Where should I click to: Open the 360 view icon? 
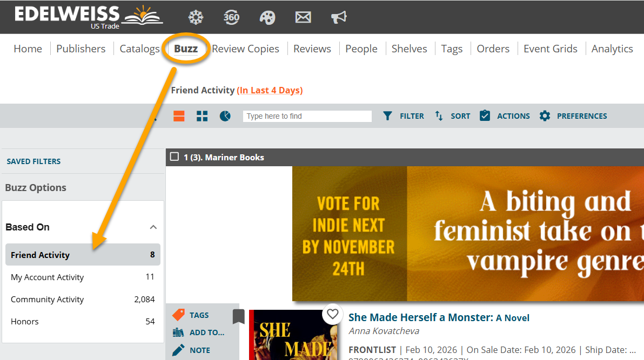(231, 17)
